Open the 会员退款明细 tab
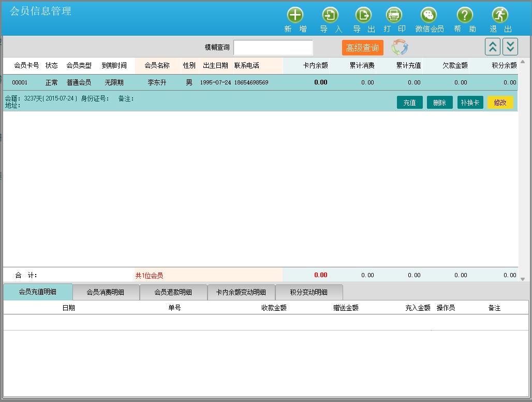This screenshot has height=402, width=532. tap(173, 292)
